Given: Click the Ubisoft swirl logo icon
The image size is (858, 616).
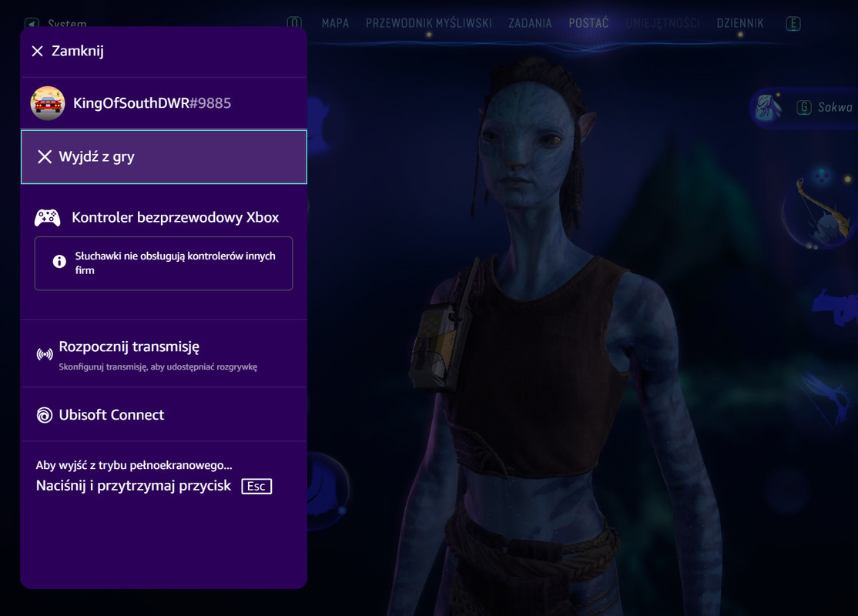Looking at the screenshot, I should coord(45,415).
